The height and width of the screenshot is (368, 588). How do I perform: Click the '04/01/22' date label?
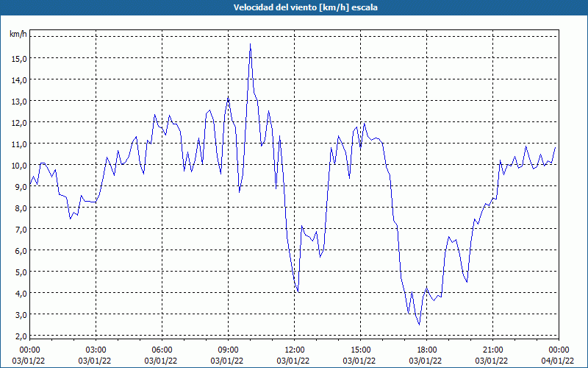pos(557,361)
